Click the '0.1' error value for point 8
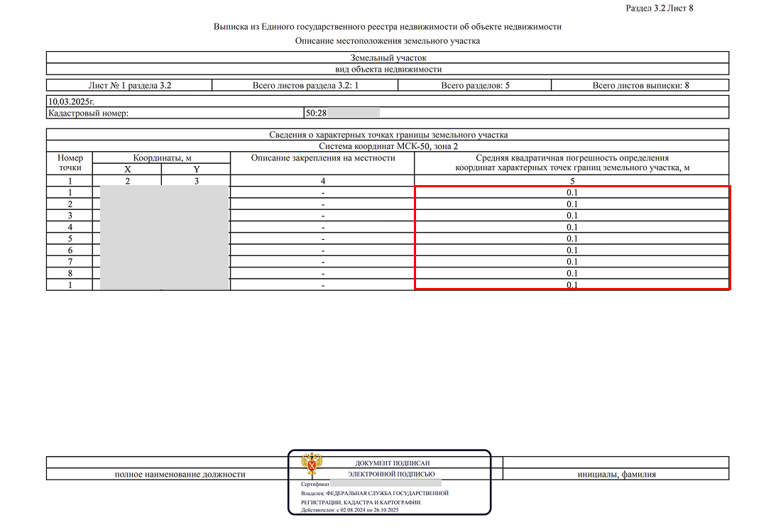 tap(572, 273)
